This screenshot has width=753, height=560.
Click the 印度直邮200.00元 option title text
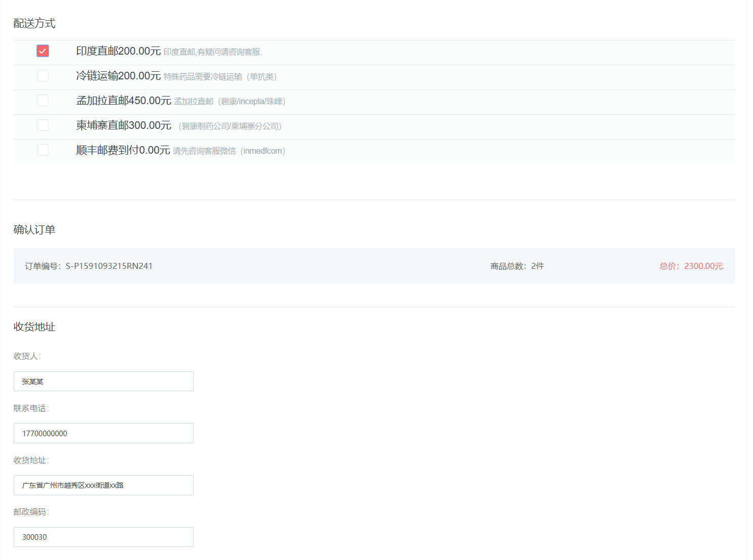click(118, 51)
